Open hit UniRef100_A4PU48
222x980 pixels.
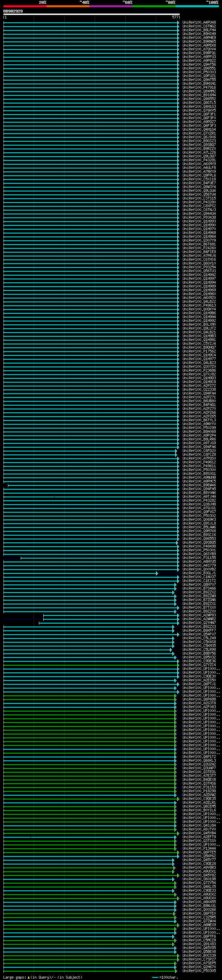[199, 23]
